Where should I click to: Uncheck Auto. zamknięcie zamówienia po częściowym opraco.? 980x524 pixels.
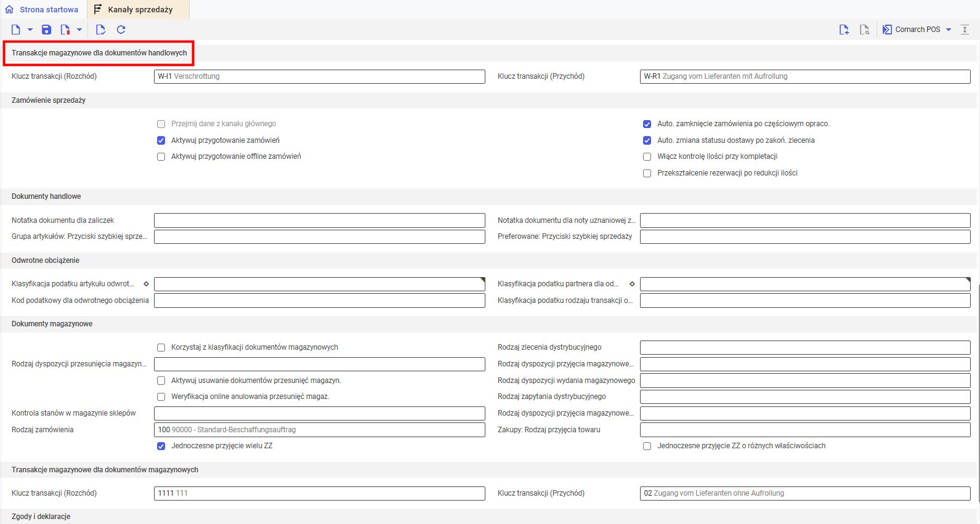(x=647, y=124)
